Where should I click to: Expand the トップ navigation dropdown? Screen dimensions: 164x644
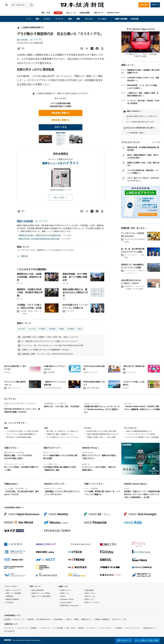click(29, 19)
